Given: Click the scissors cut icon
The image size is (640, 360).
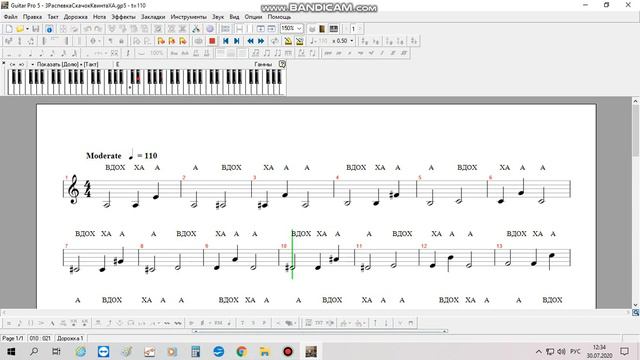Looking at the screenshot, I should pyautogui.click(x=196, y=29).
